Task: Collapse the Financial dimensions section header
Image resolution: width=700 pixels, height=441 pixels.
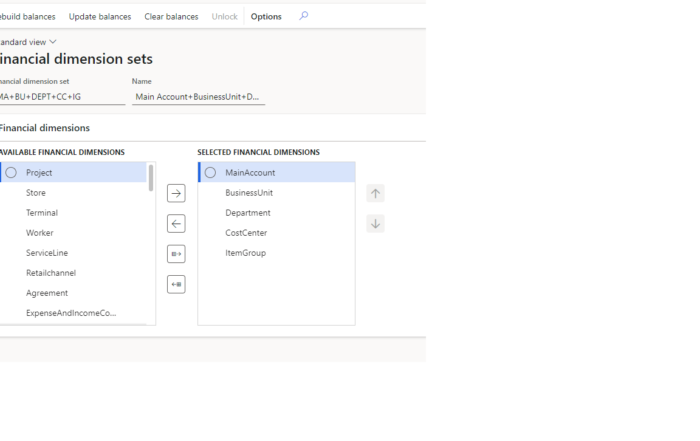Action: coord(45,128)
